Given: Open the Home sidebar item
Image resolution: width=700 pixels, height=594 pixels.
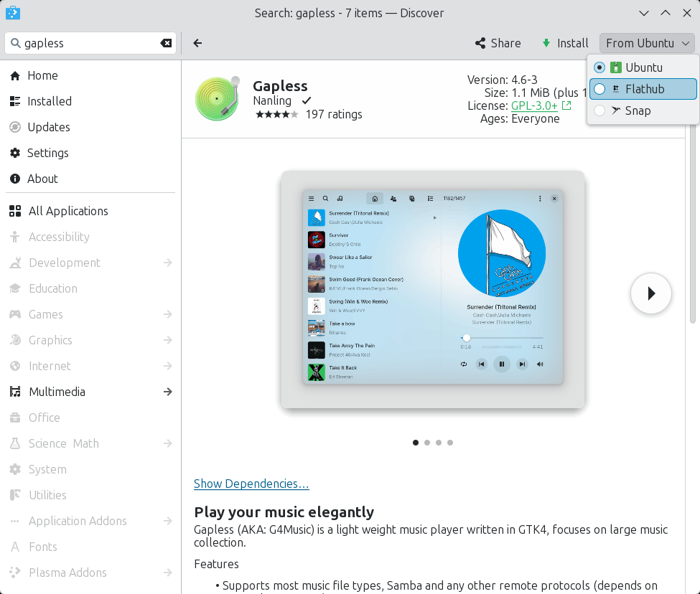Looking at the screenshot, I should pos(42,75).
